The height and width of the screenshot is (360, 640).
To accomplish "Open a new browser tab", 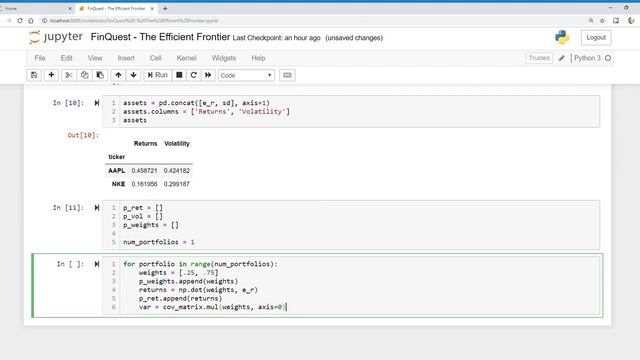I will (x=165, y=8).
